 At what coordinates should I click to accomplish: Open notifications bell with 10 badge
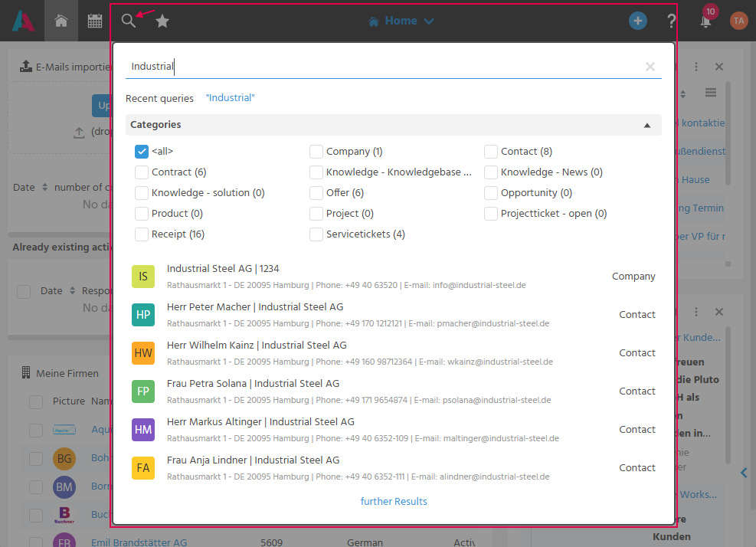[706, 21]
